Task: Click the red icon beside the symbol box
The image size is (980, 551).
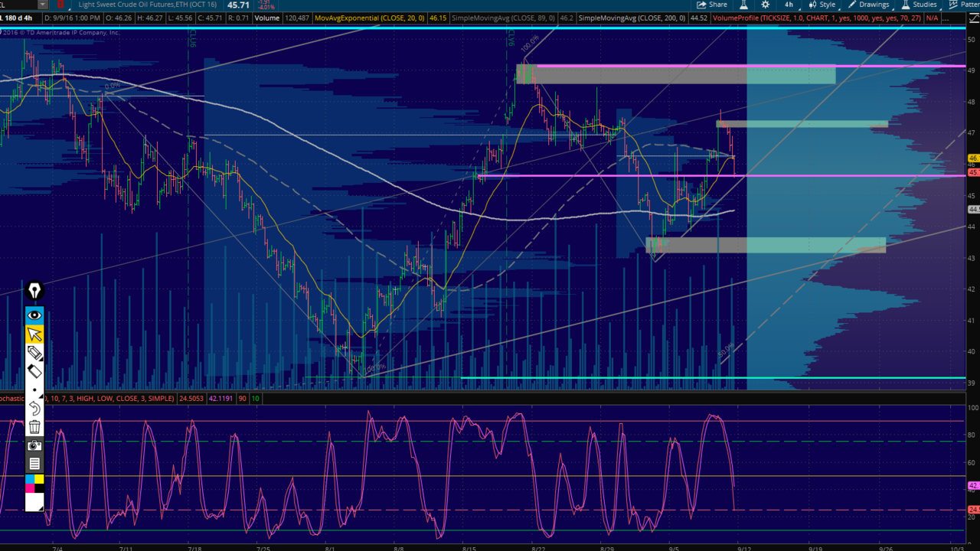Action: click(60, 5)
